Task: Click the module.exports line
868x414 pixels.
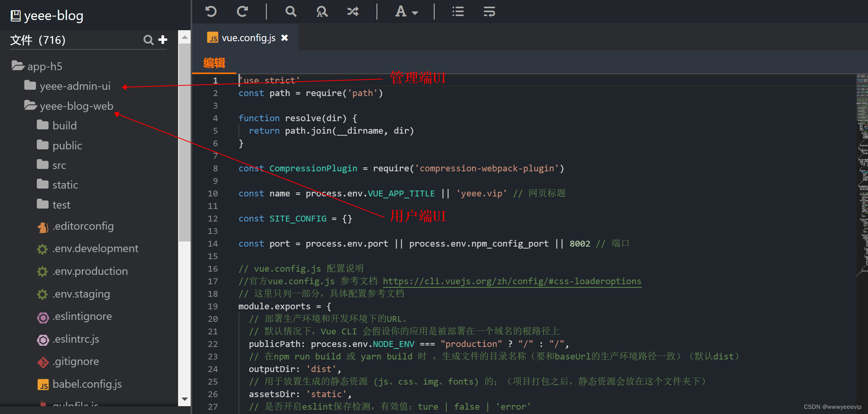Action: (x=285, y=306)
